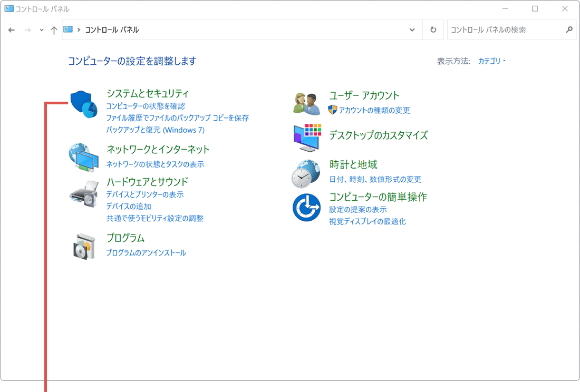Open the navigation history chevron next to forward arrow
The width and height of the screenshot is (580, 392).
tap(41, 30)
